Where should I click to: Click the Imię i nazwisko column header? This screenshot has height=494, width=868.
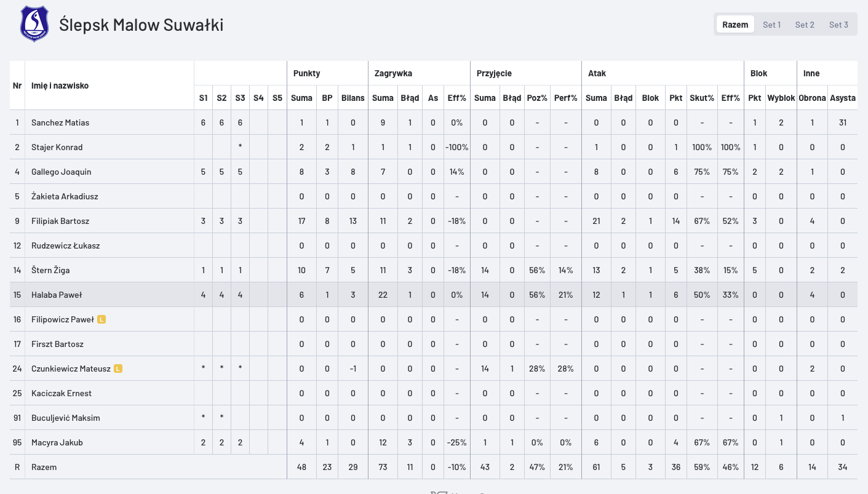(60, 86)
